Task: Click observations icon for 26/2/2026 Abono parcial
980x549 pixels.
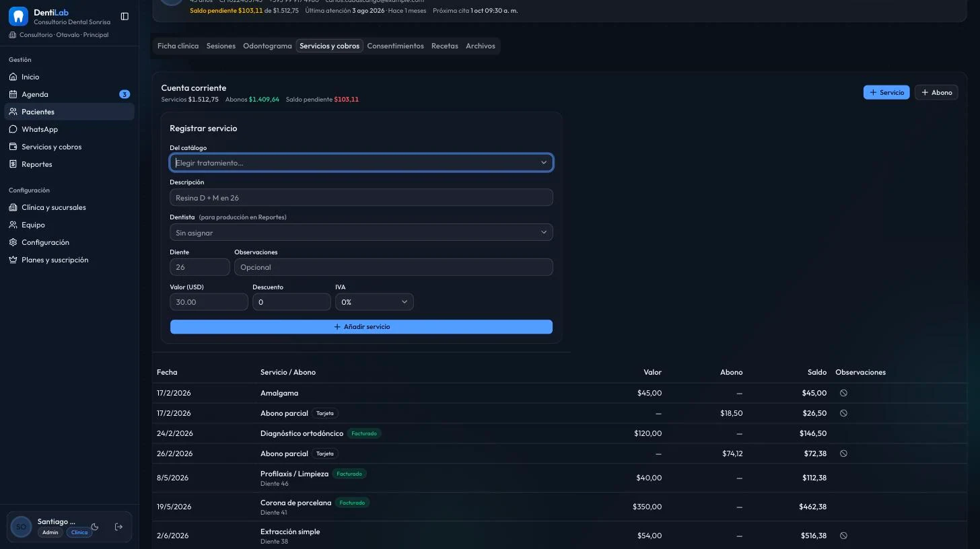Action: [x=843, y=453]
